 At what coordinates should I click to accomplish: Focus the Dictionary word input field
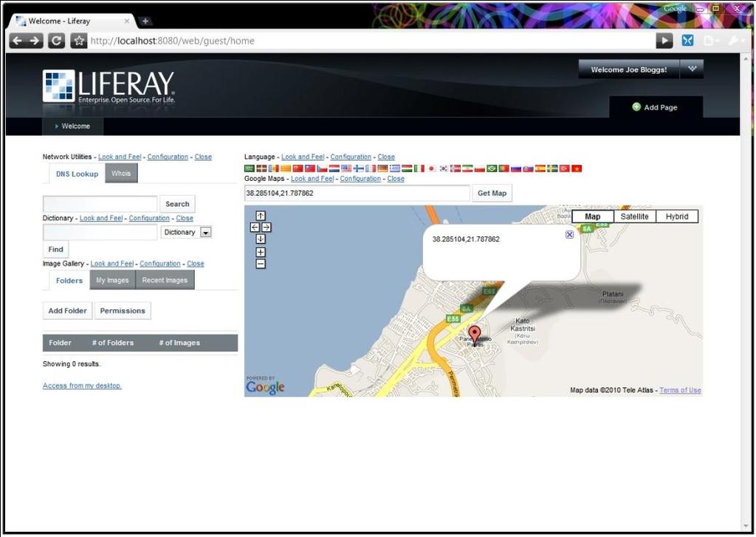point(100,232)
